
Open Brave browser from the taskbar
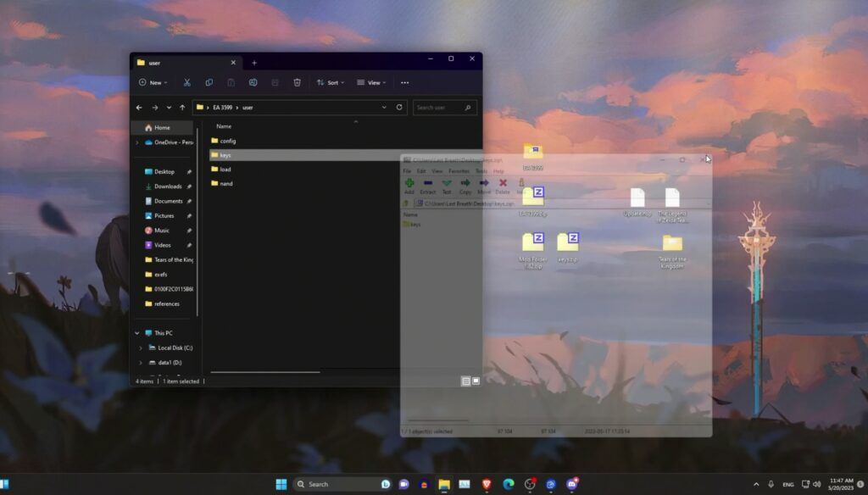click(x=487, y=484)
